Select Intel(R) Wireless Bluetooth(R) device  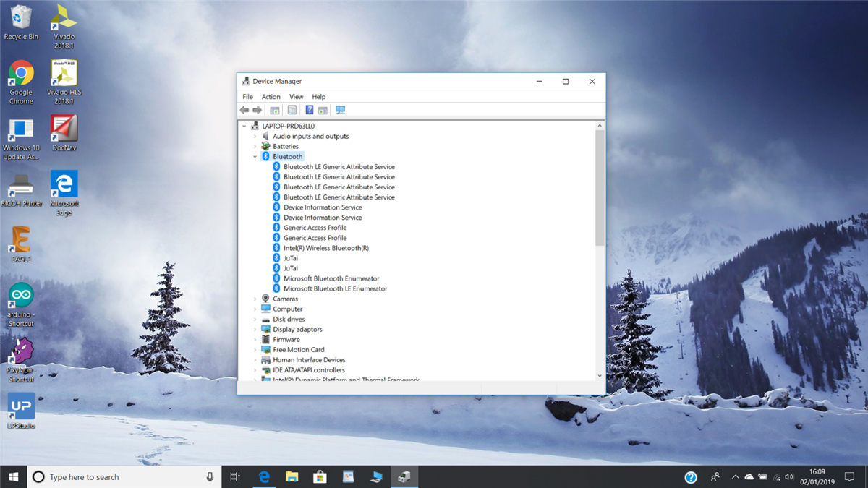pyautogui.click(x=325, y=248)
